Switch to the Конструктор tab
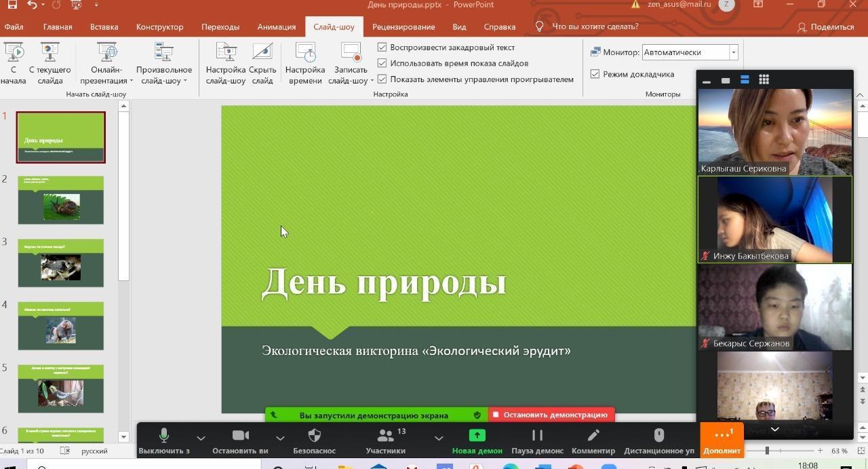The width and height of the screenshot is (868, 469). [159, 26]
